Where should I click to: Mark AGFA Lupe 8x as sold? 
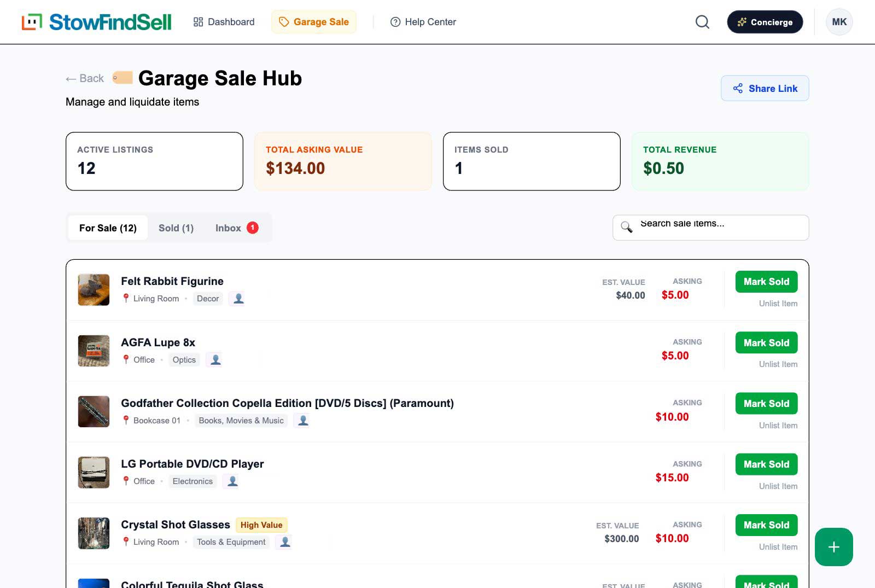(766, 342)
